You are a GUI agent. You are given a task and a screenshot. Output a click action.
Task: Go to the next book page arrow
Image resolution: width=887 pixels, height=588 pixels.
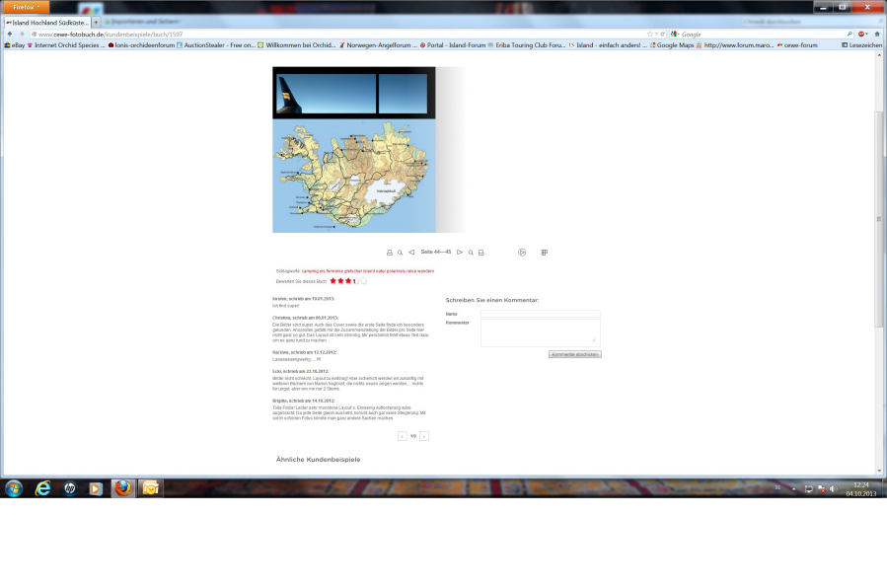pos(460,253)
